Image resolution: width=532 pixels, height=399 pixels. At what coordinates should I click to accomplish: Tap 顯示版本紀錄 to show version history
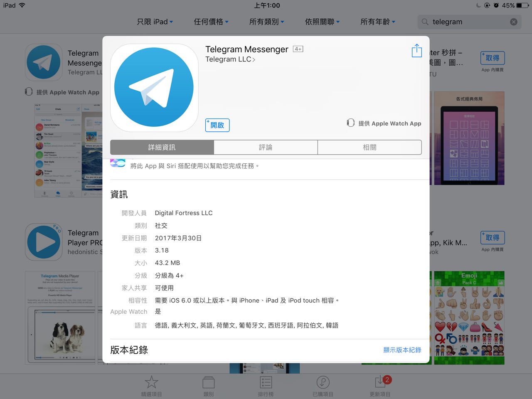click(x=402, y=350)
